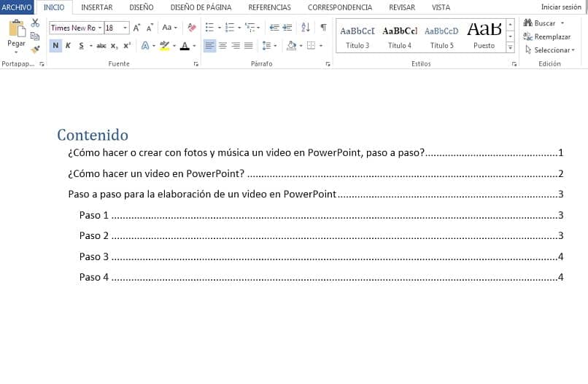Toggle superscript formatting
588x384 pixels.
point(127,46)
